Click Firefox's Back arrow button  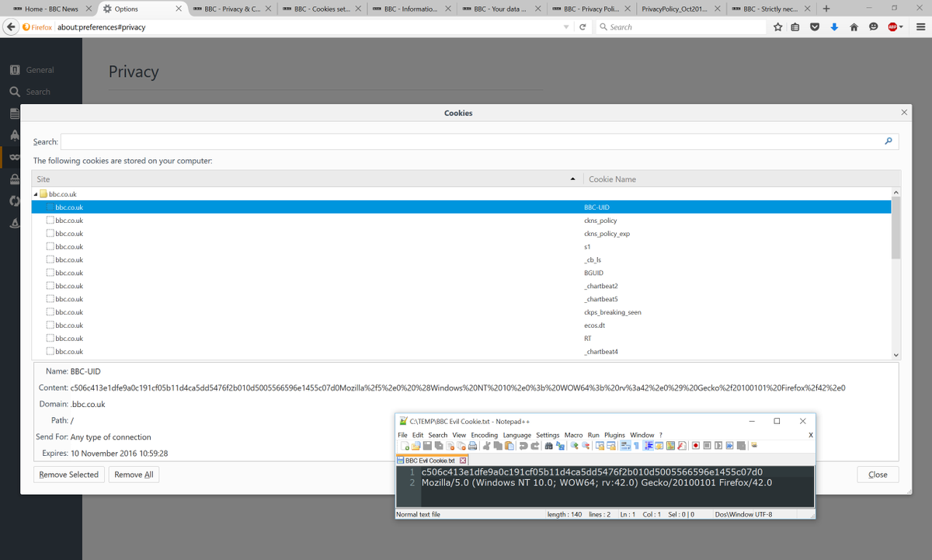pos(10,27)
